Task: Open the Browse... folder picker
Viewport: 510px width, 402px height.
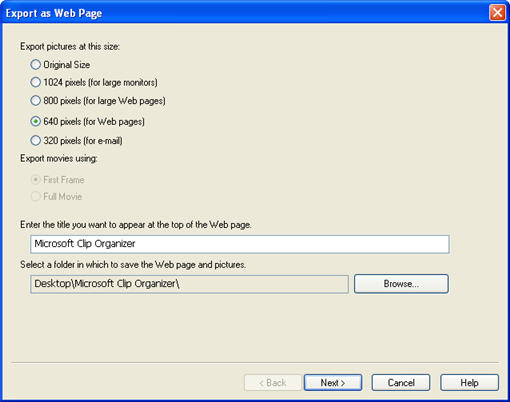Action: click(401, 284)
